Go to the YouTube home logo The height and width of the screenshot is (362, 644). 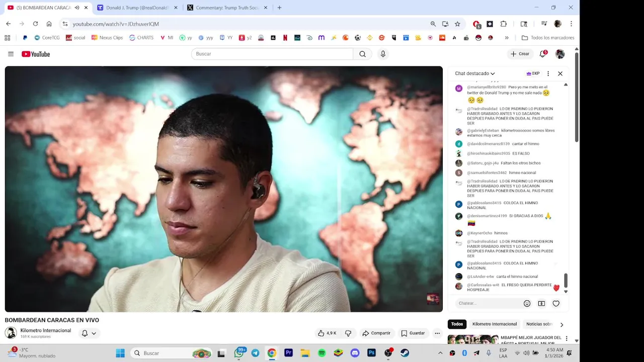tap(36, 54)
